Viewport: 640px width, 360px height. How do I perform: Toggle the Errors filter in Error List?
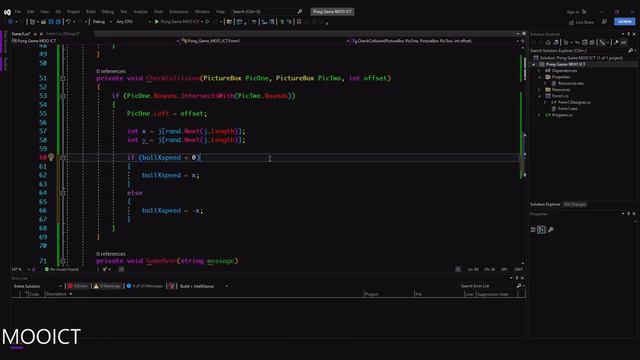[78, 286]
